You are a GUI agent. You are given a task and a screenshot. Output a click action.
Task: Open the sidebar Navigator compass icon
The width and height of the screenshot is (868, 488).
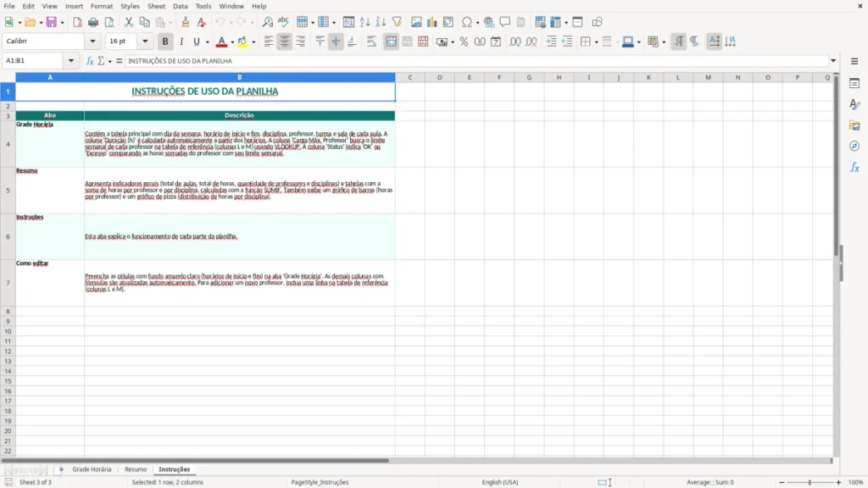[854, 146]
